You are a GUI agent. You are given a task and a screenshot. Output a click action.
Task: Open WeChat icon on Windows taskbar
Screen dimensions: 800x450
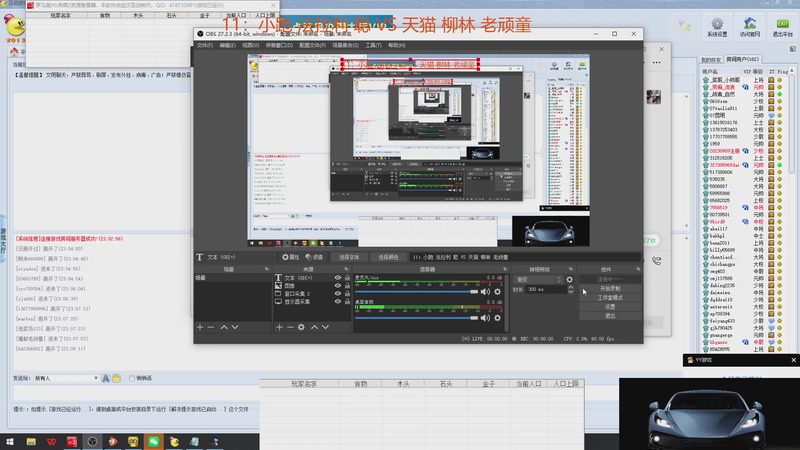pyautogui.click(x=154, y=442)
